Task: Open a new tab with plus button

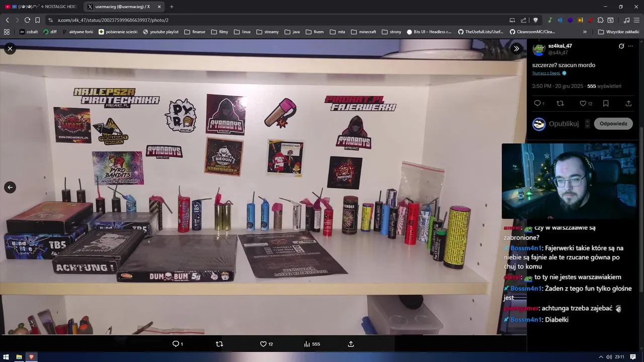Action: (172, 7)
